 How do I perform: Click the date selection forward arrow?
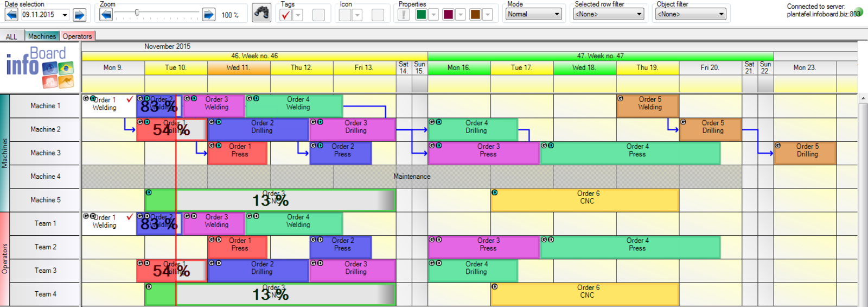[79, 15]
